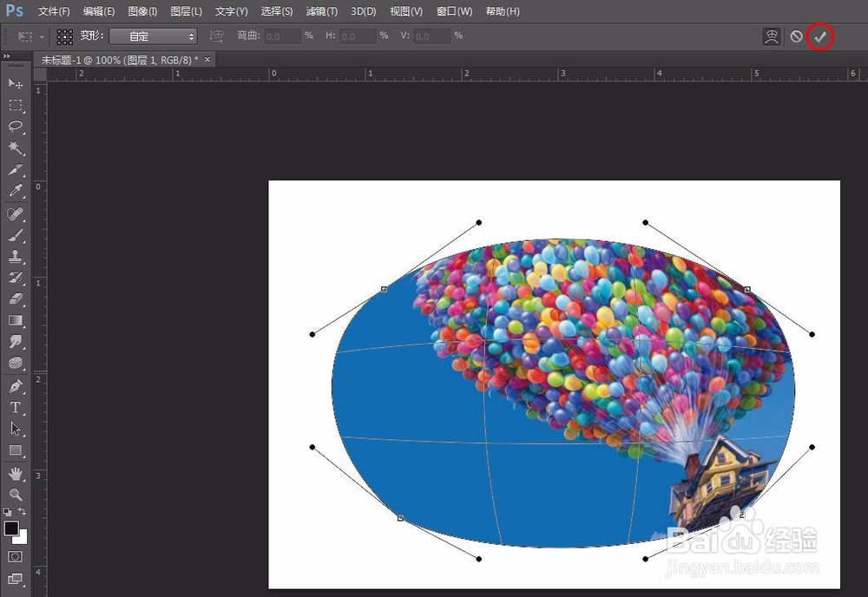Open the 编辑(E) menu

pos(99,11)
